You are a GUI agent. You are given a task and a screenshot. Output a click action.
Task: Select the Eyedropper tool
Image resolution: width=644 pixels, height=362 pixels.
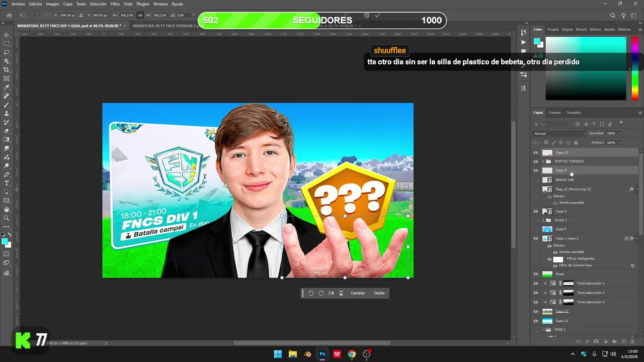coord(7,87)
